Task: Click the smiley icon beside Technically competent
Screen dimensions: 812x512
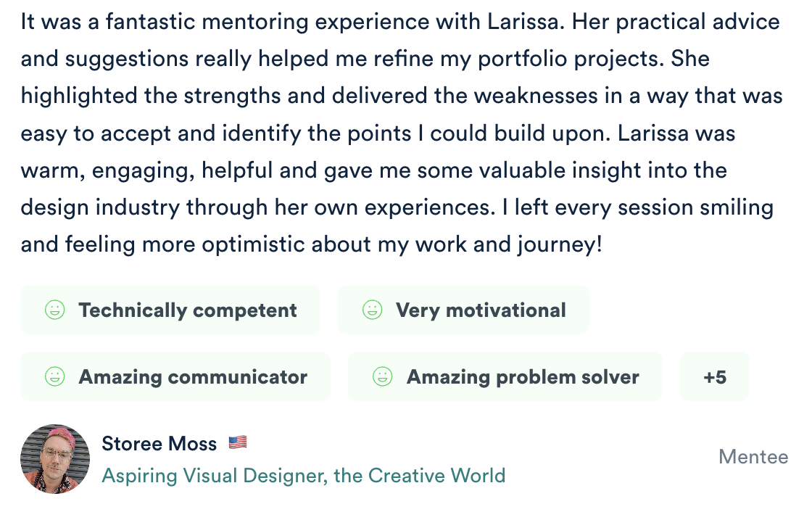Action: [x=54, y=310]
